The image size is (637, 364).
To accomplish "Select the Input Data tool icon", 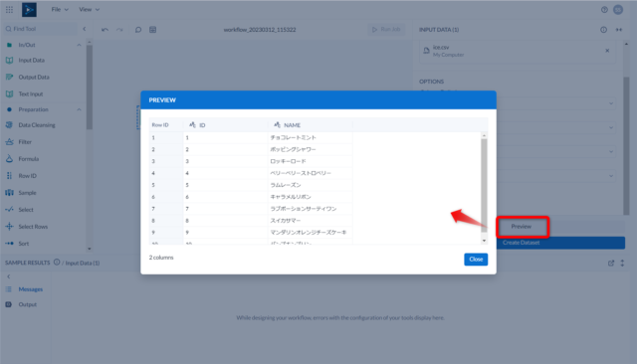I will [x=9, y=60].
